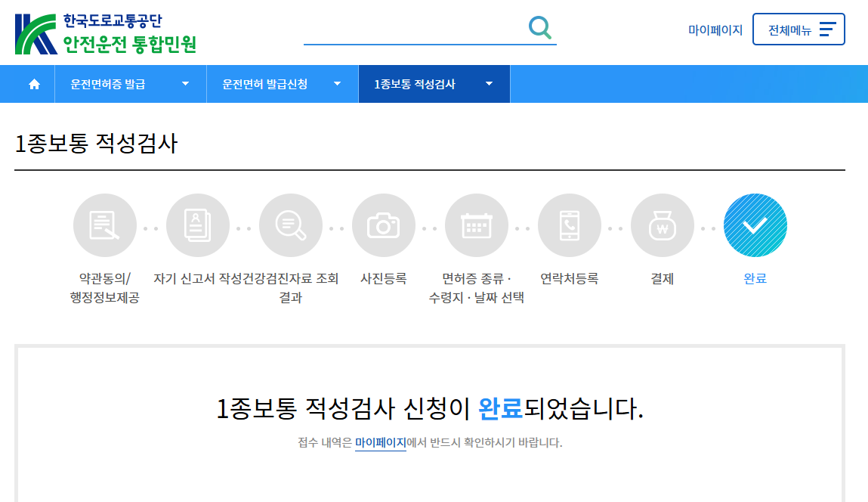The width and height of the screenshot is (868, 502).
Task: Click the search input field
Action: coord(415,32)
